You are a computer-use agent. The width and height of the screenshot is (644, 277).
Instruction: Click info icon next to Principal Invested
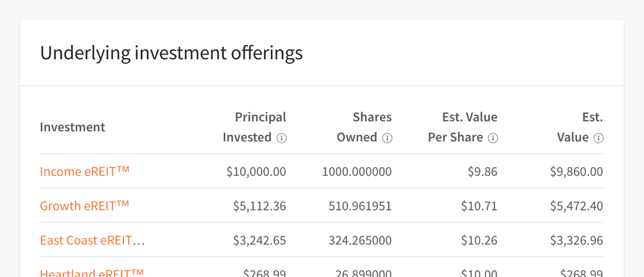click(282, 138)
